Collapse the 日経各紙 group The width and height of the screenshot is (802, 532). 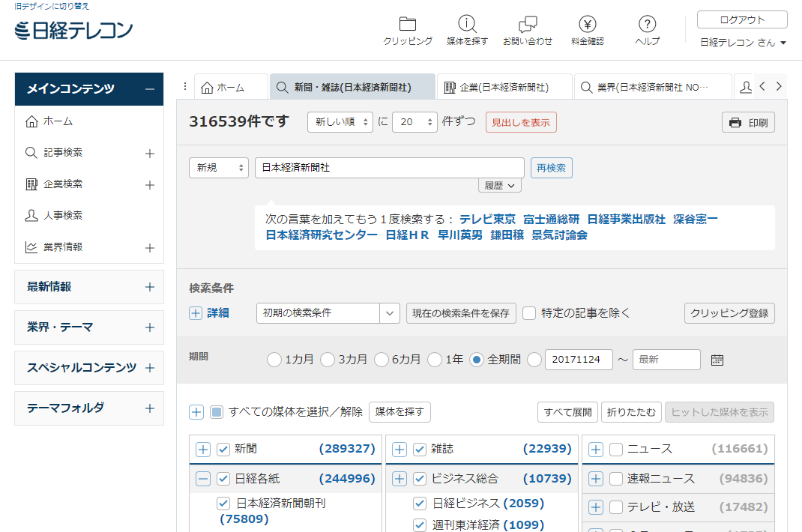(x=203, y=479)
